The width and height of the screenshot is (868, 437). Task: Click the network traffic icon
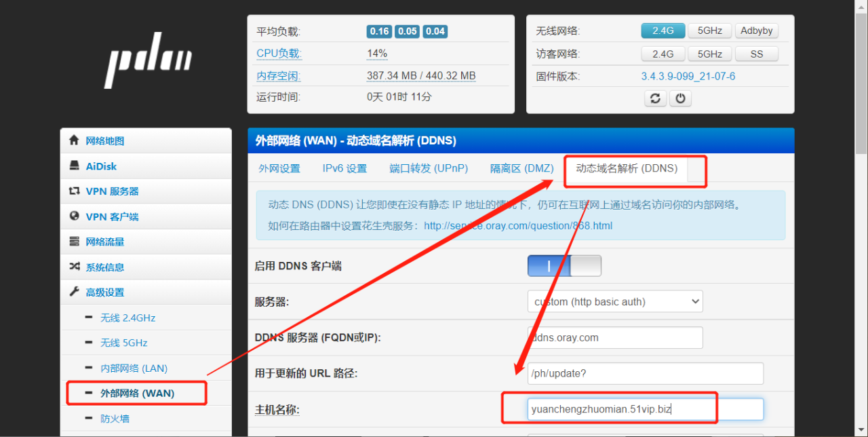[x=75, y=242]
